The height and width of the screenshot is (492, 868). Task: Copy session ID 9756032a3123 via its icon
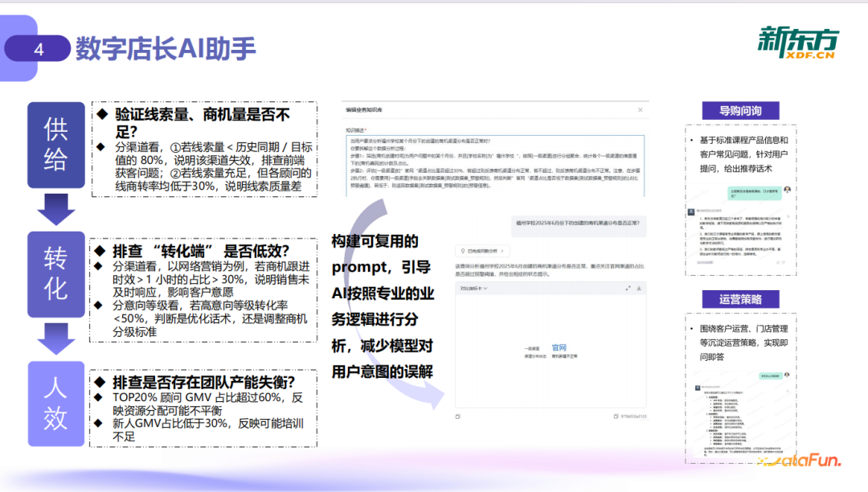point(616,416)
